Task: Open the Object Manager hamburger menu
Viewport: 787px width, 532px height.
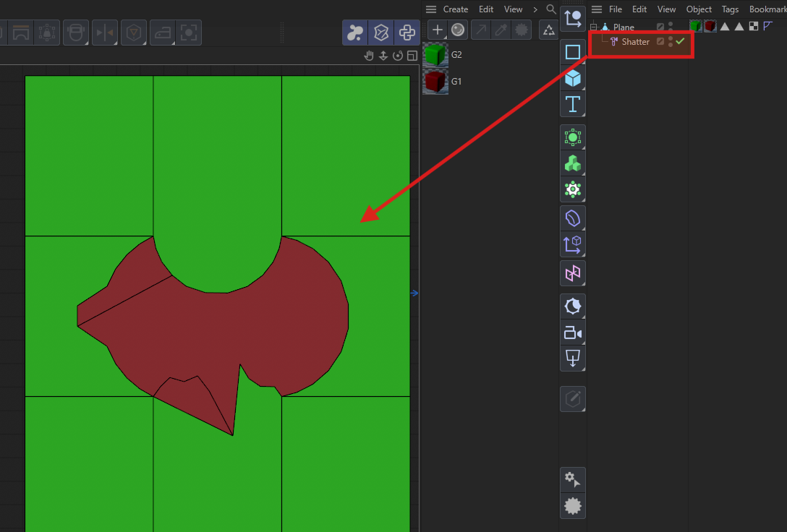Action: click(597, 9)
